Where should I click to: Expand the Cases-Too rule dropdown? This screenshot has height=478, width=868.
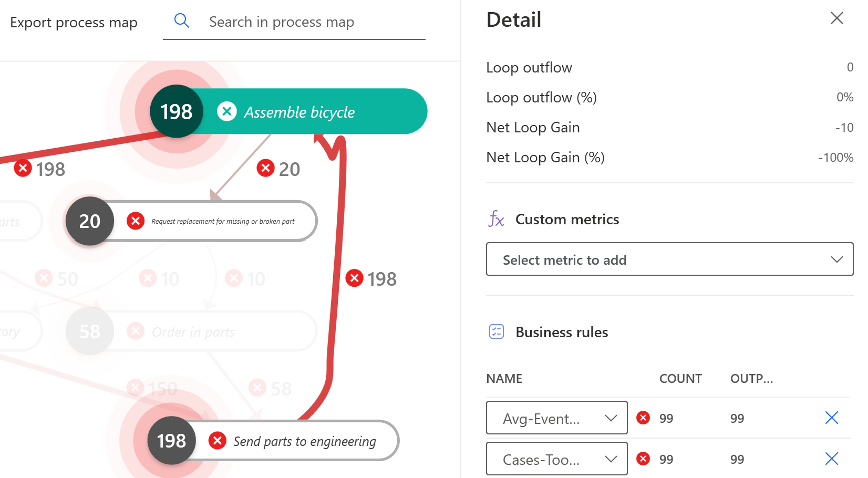[x=557, y=459]
